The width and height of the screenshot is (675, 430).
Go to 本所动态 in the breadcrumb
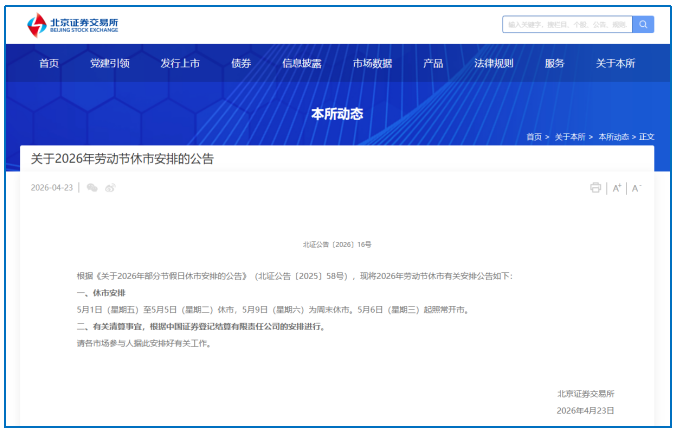(x=613, y=137)
